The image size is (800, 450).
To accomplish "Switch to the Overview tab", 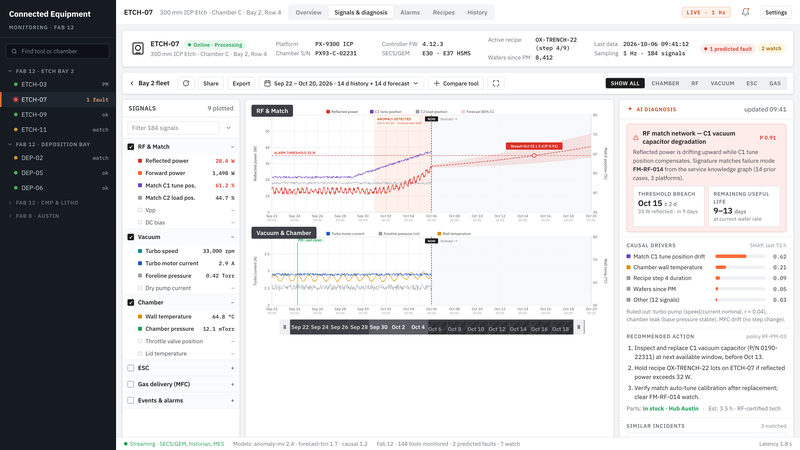I will (x=308, y=12).
